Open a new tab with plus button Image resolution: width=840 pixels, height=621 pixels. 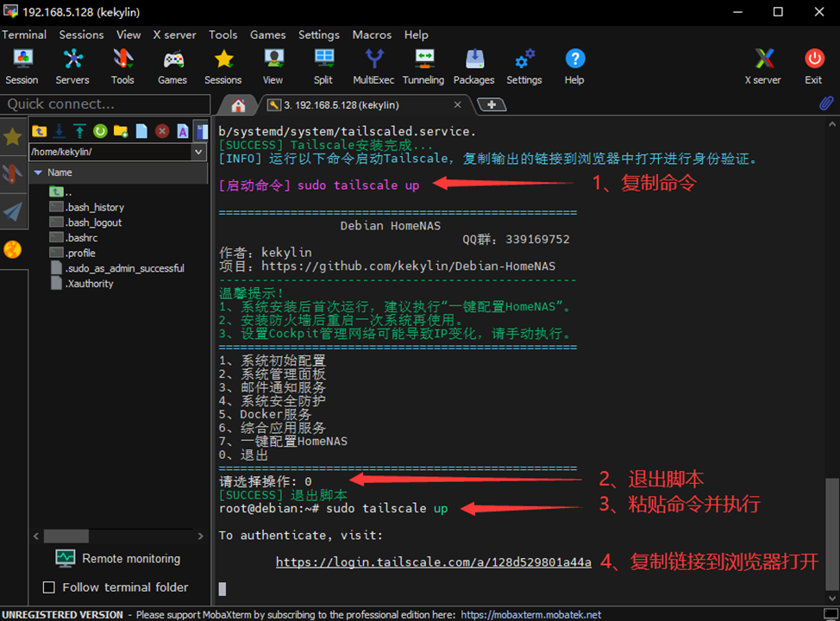(492, 104)
